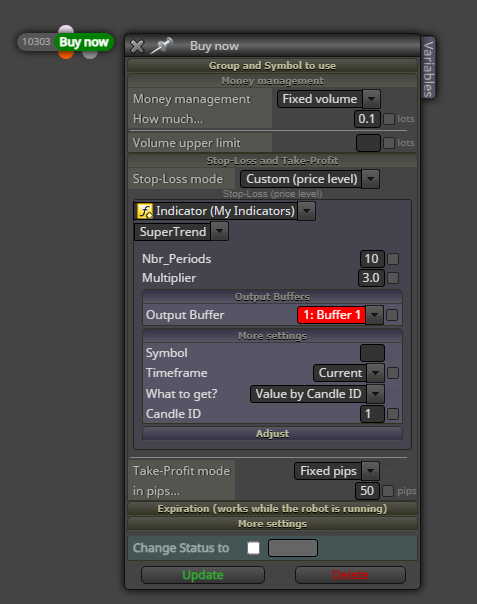Click the function icon beside Indicator (My Indicators)
This screenshot has width=477, height=604.
pyautogui.click(x=145, y=211)
